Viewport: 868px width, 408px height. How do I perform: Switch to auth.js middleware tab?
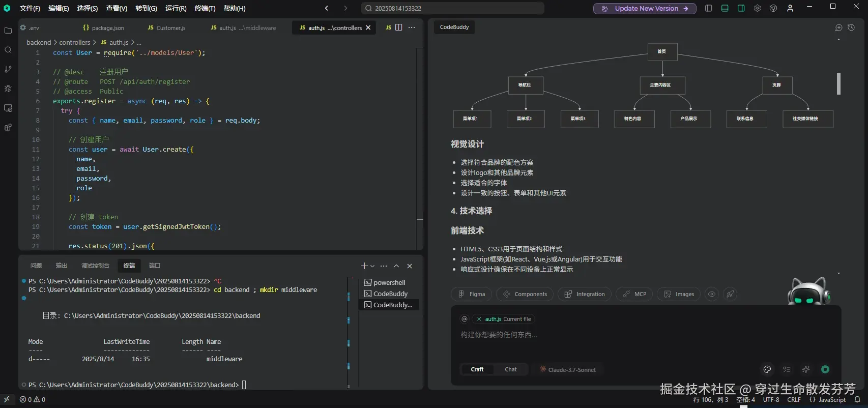243,28
